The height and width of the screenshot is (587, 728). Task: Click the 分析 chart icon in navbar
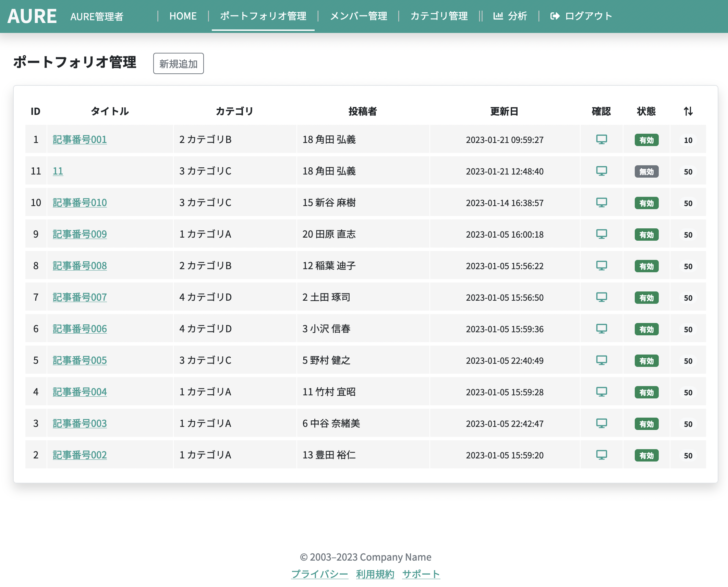pyautogui.click(x=498, y=16)
